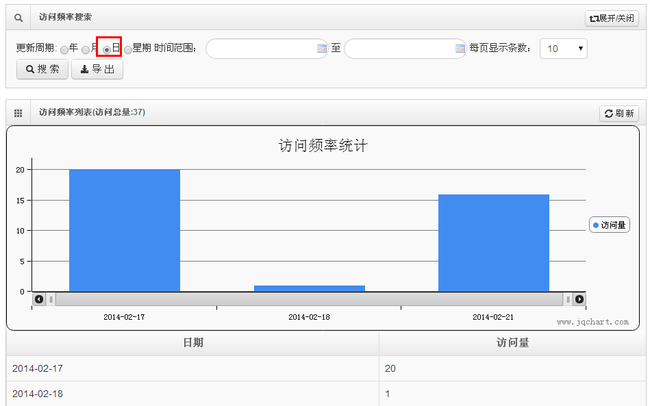Select the 月 update period radio
Viewport: 650px width, 406px height.
click(x=85, y=50)
